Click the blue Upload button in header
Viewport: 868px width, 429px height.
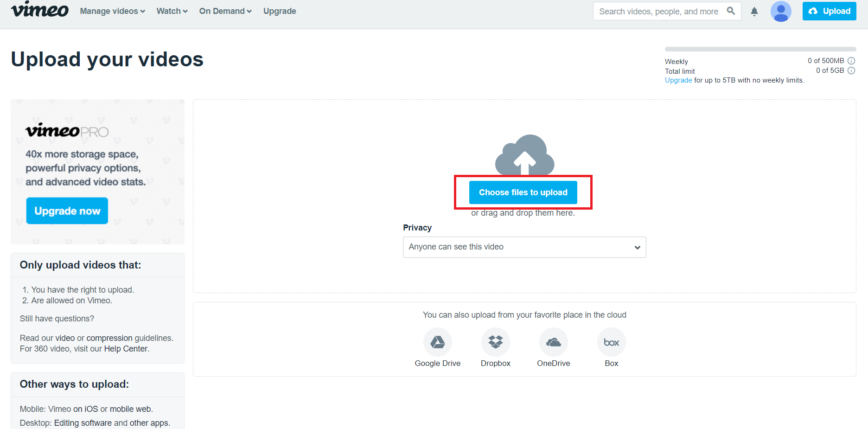(829, 11)
